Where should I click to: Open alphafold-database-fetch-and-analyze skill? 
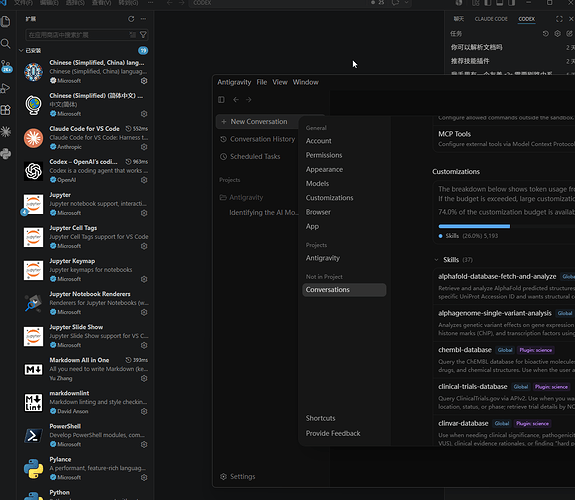point(505,286)
